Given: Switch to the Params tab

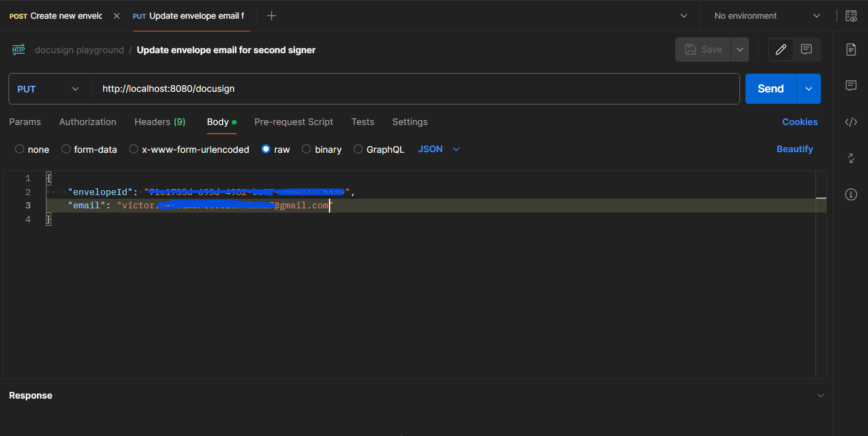Looking at the screenshot, I should click(x=25, y=122).
